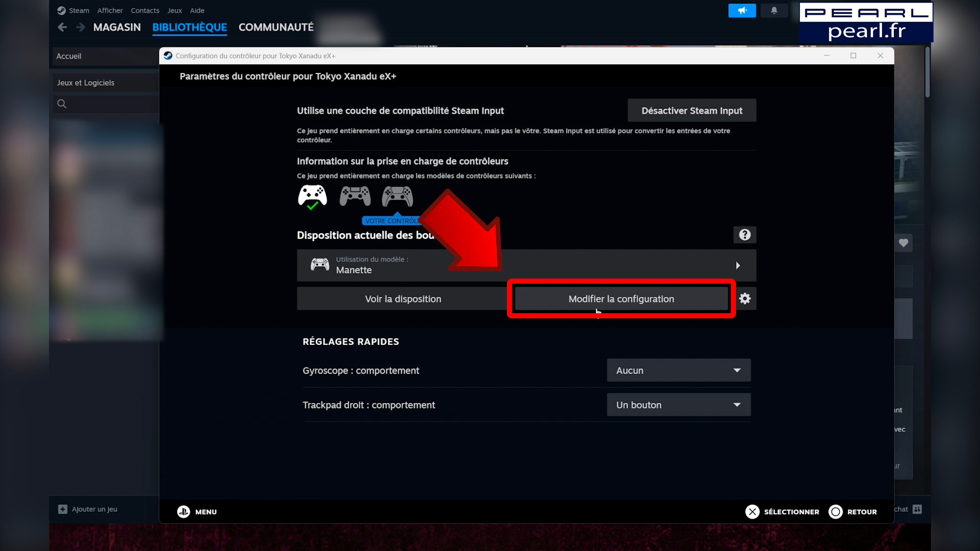
Task: Open the help question mark
Action: pos(745,235)
